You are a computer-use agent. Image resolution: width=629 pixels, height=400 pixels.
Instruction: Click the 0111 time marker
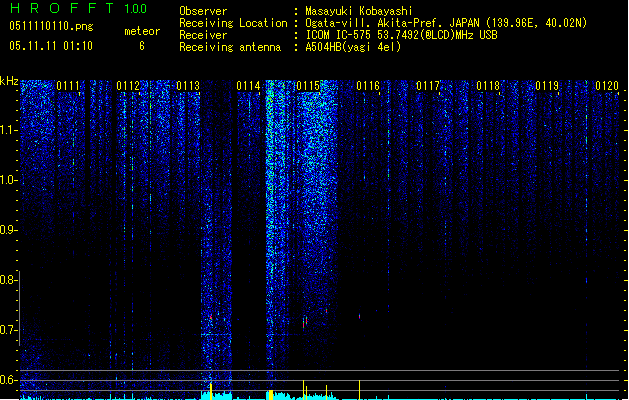(x=68, y=86)
